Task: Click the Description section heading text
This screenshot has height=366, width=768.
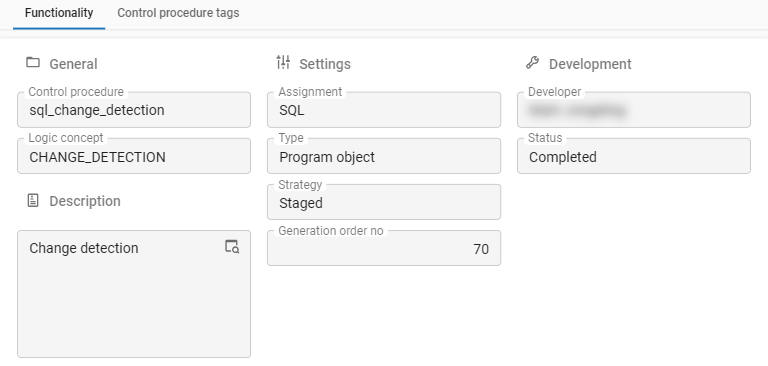Action: point(85,201)
